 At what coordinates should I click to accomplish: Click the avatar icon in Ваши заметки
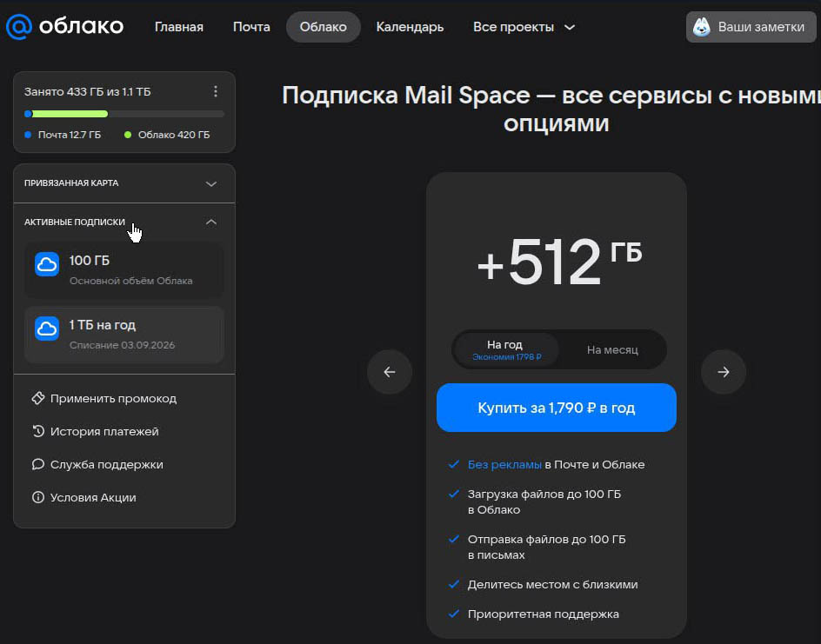click(701, 27)
